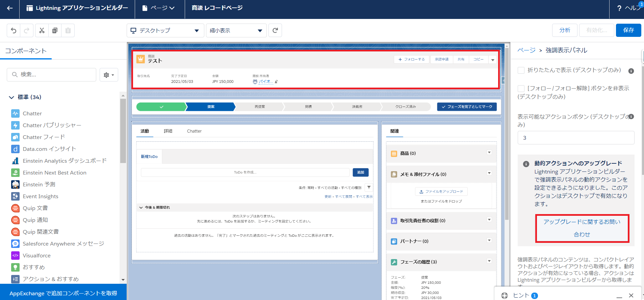This screenshot has width=644, height=300.
Task: Click the action button count field
Action: tap(576, 138)
